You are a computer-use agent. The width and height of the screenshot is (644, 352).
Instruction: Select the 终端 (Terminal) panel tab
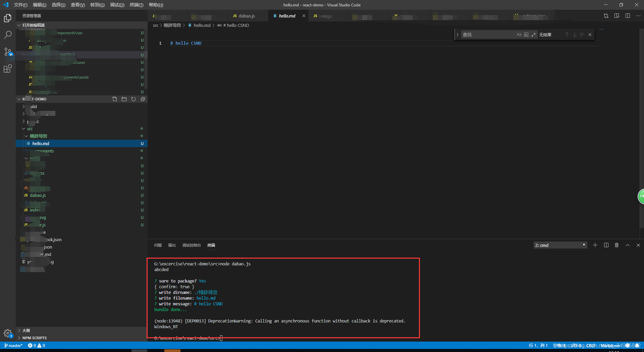tap(211, 245)
